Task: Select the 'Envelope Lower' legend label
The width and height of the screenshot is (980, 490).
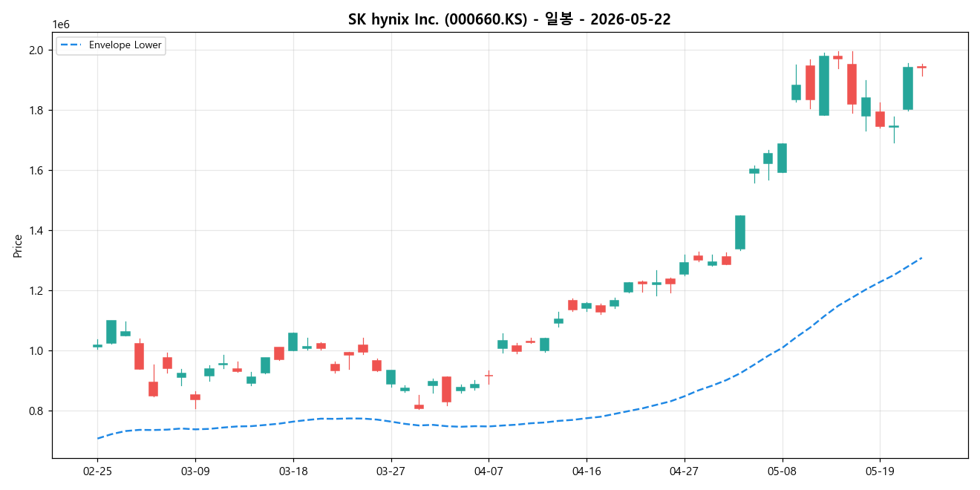Action: [x=125, y=45]
